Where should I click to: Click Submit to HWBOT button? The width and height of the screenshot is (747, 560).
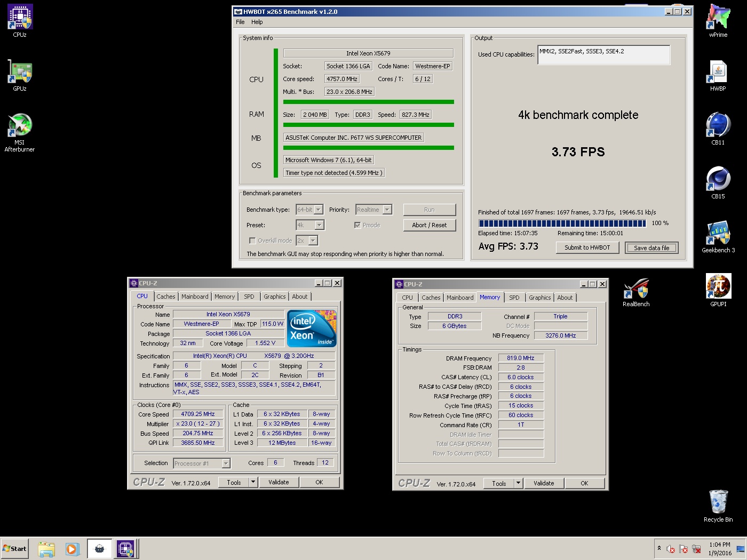587,247
